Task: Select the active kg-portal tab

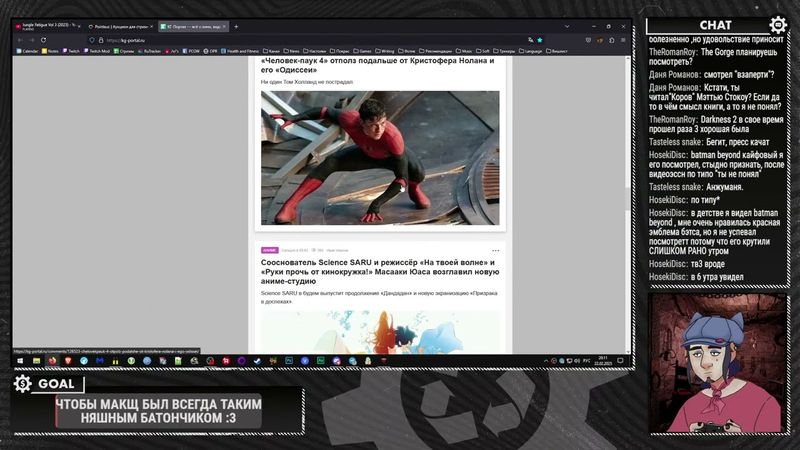Action: tap(193, 27)
